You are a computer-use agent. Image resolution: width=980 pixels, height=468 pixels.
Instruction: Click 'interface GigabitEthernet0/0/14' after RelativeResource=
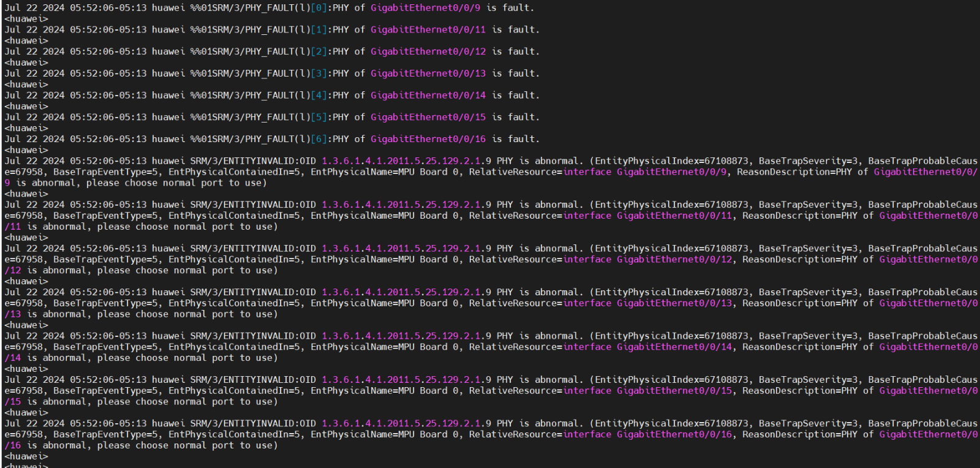[x=648, y=347]
